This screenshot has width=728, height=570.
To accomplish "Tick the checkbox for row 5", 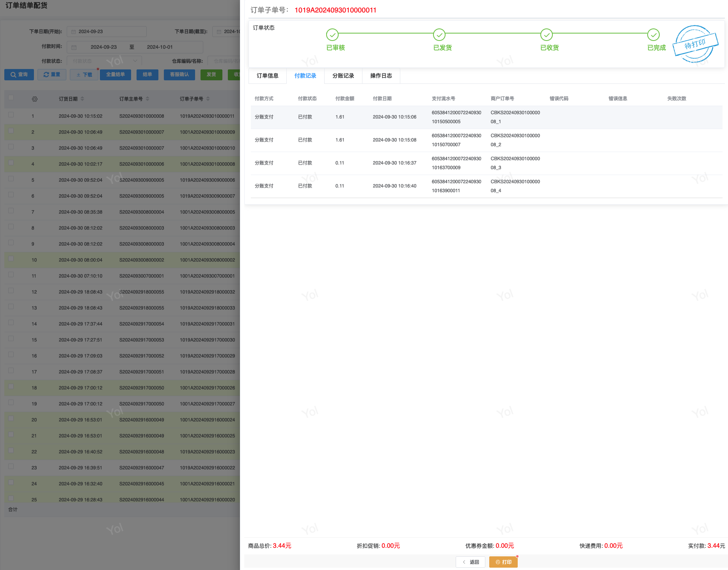I will click(11, 179).
